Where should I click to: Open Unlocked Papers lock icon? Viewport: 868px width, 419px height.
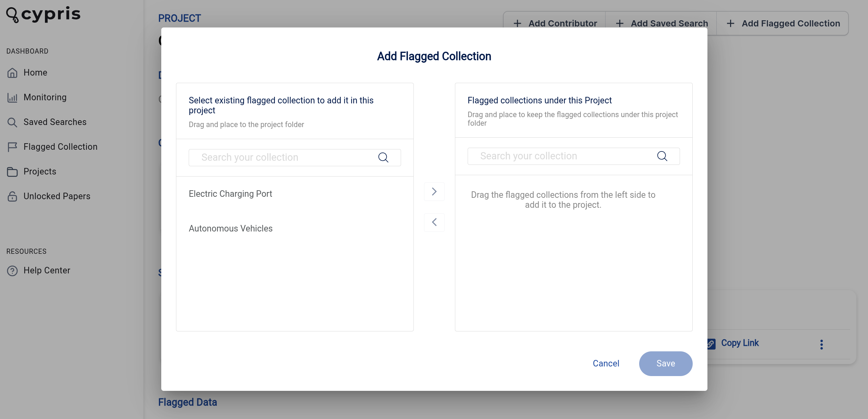click(x=12, y=196)
